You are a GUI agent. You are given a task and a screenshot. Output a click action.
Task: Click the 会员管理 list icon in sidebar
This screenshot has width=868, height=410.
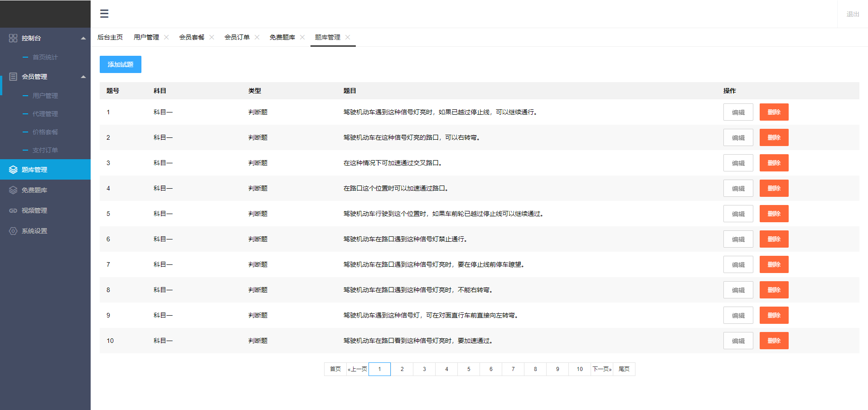pyautogui.click(x=13, y=77)
